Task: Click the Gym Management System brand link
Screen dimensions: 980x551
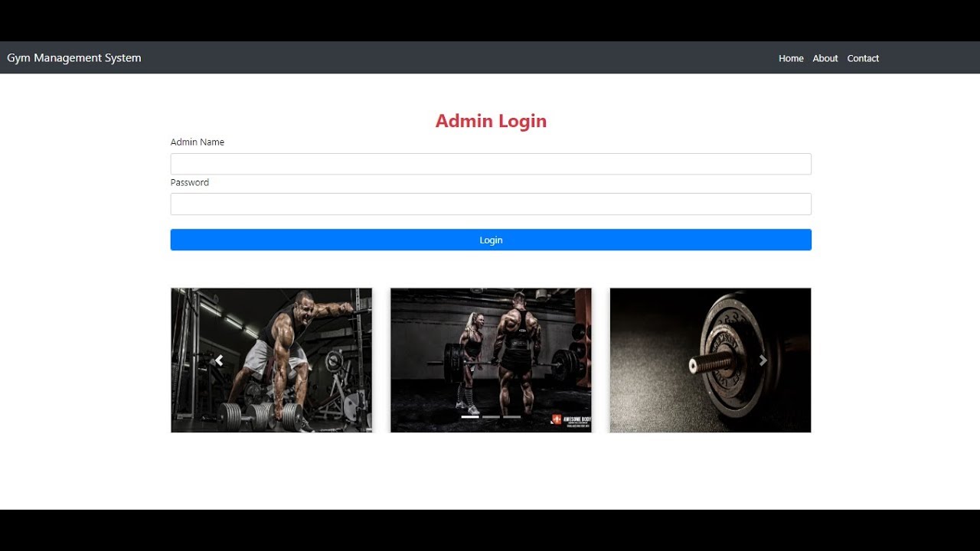Action: pyautogui.click(x=74, y=58)
